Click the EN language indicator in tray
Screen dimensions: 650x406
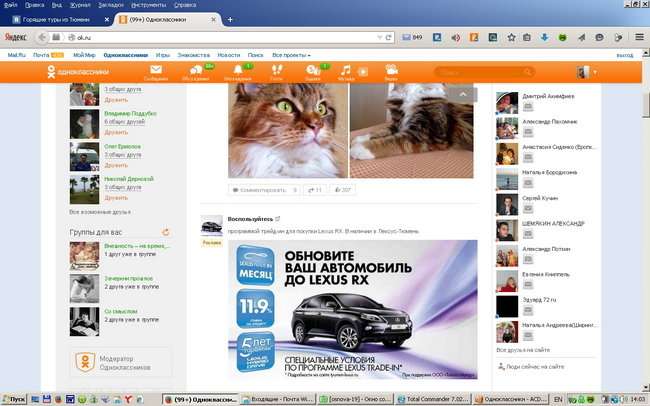(558, 399)
